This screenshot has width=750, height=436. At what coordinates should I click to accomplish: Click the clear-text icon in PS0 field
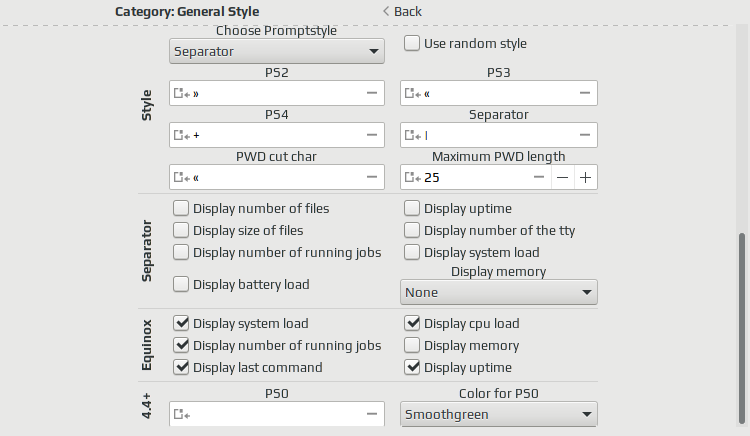(x=372, y=414)
